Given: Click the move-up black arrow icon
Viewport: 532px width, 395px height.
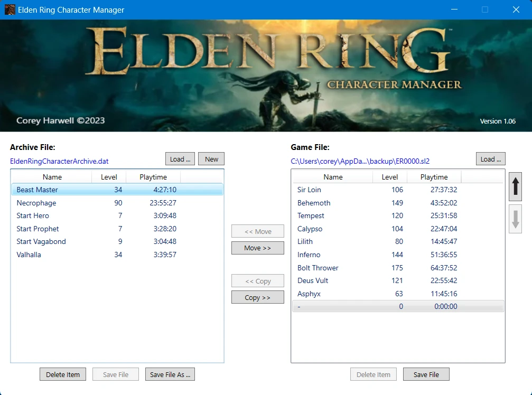Looking at the screenshot, I should coord(515,186).
